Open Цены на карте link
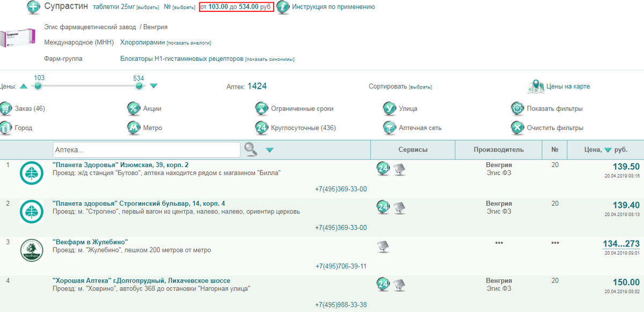This screenshot has width=644, height=312. (x=569, y=86)
